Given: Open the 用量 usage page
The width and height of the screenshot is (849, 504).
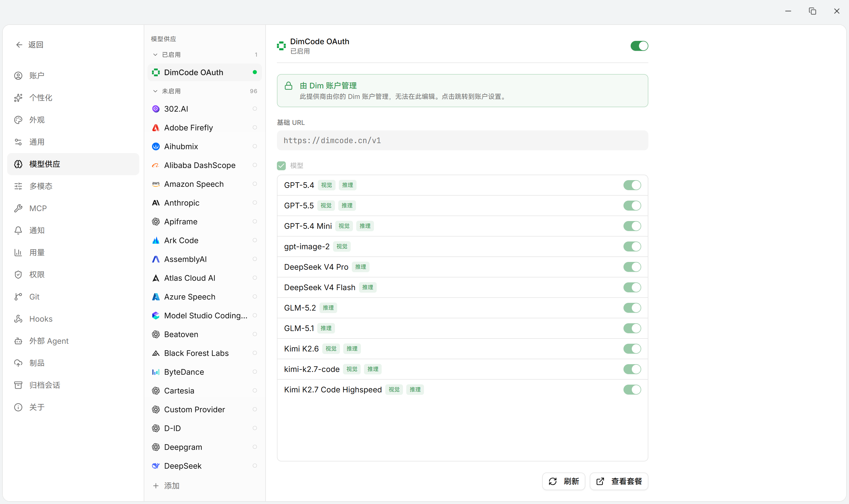Looking at the screenshot, I should [x=73, y=252].
